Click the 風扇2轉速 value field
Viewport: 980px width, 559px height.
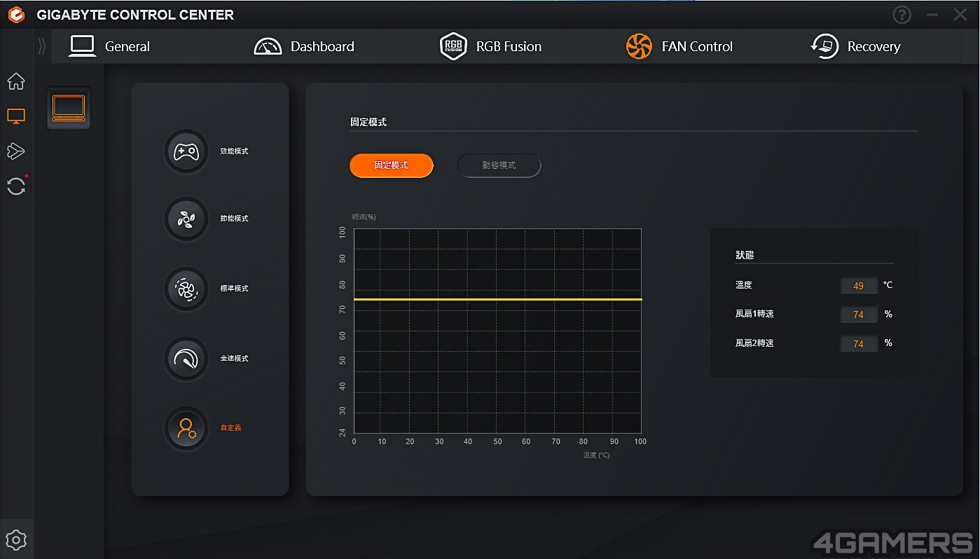pyautogui.click(x=859, y=344)
